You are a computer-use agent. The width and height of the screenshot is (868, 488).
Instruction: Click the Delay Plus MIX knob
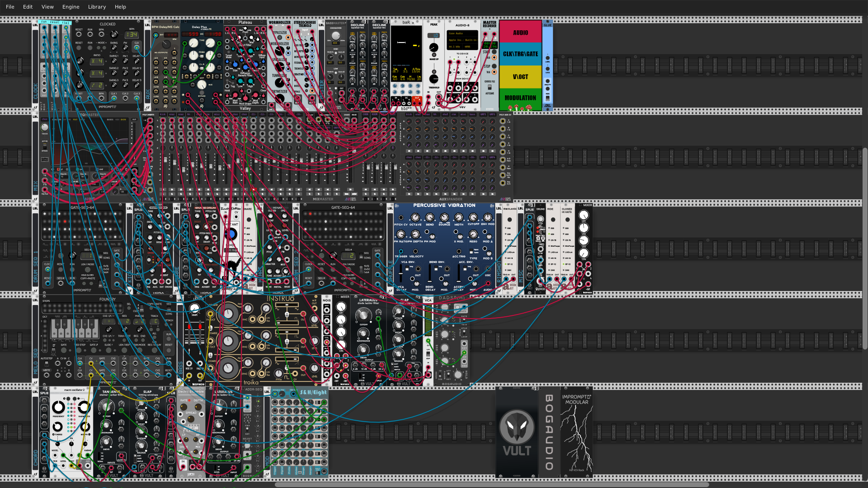[202, 84]
